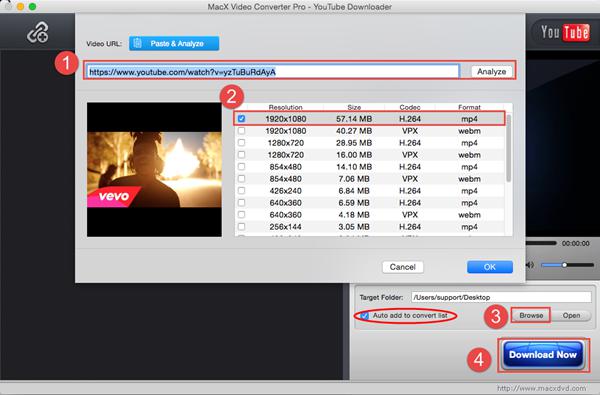Click the 57.14 MB size cell
This screenshot has width=600, height=395.
(354, 119)
